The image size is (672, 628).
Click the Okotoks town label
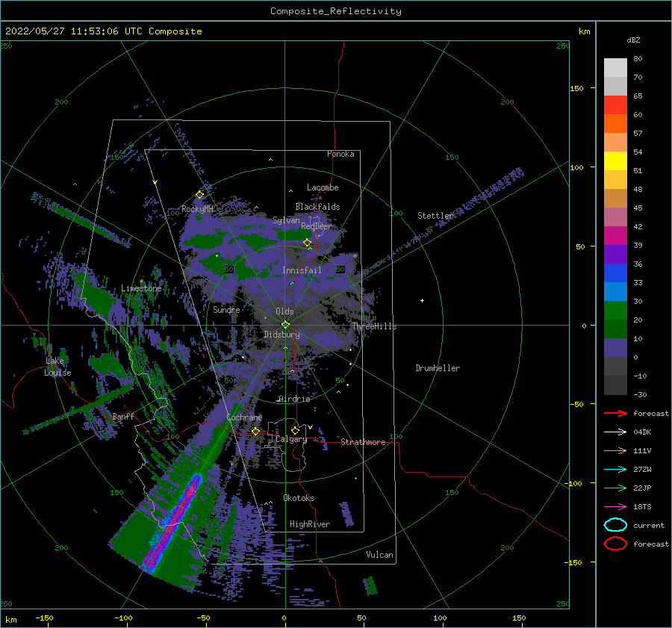299,498
